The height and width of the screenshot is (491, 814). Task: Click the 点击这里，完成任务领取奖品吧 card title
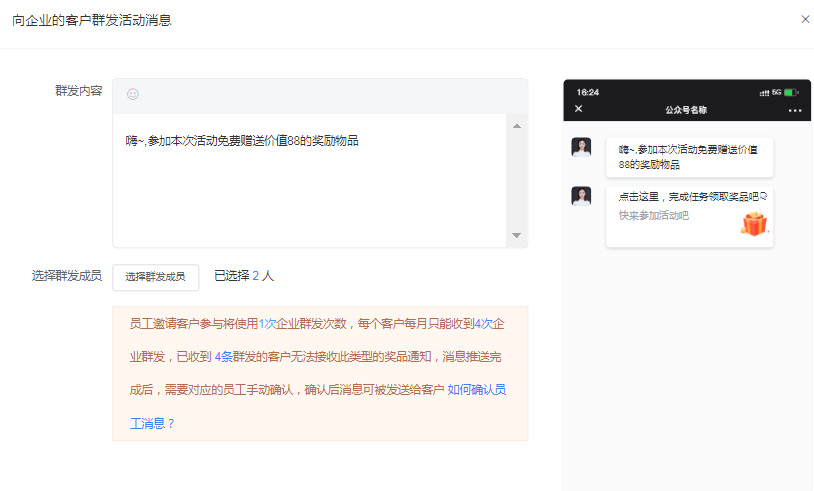[x=693, y=197]
